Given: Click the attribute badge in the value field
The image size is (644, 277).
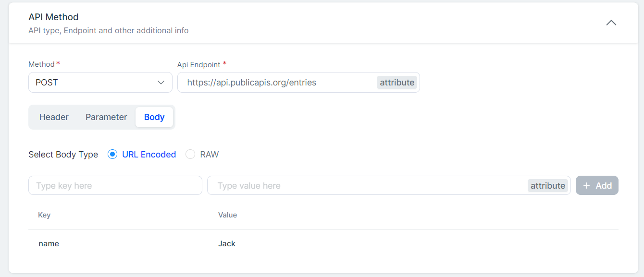Looking at the screenshot, I should click(x=547, y=185).
